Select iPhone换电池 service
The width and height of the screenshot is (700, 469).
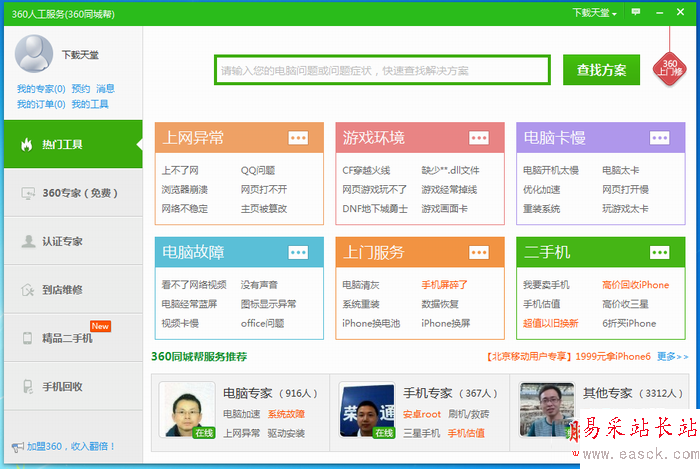[x=371, y=324]
